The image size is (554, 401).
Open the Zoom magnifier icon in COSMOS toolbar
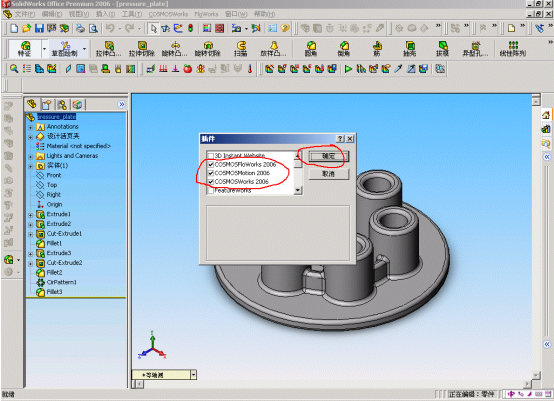[14, 69]
